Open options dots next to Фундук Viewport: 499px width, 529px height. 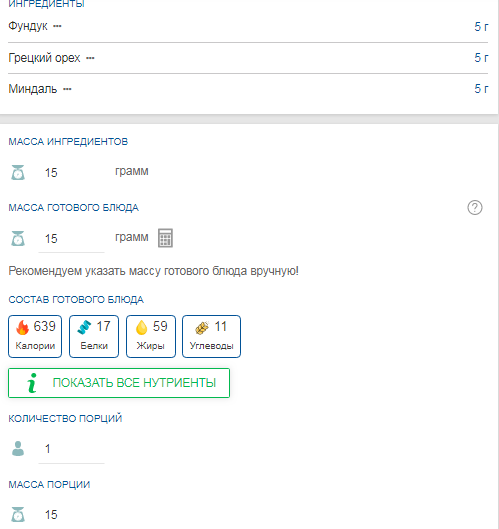coord(57,26)
